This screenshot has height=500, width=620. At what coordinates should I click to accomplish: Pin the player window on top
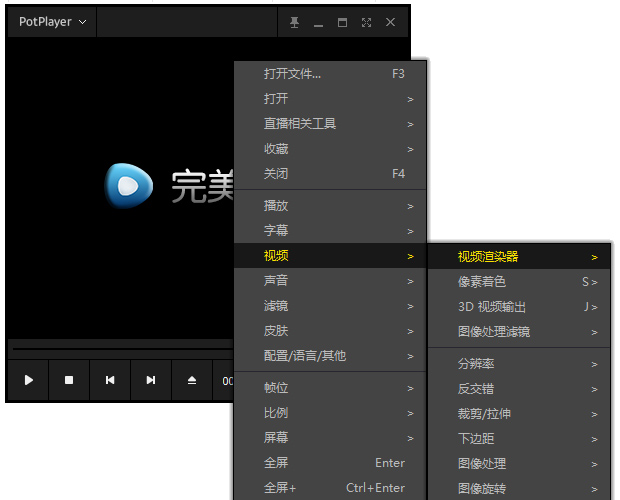point(294,22)
